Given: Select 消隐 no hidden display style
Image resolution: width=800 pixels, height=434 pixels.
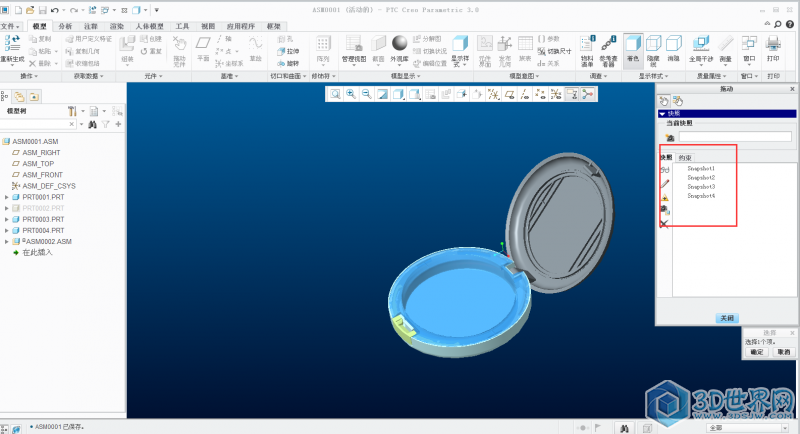Looking at the screenshot, I should point(674,49).
